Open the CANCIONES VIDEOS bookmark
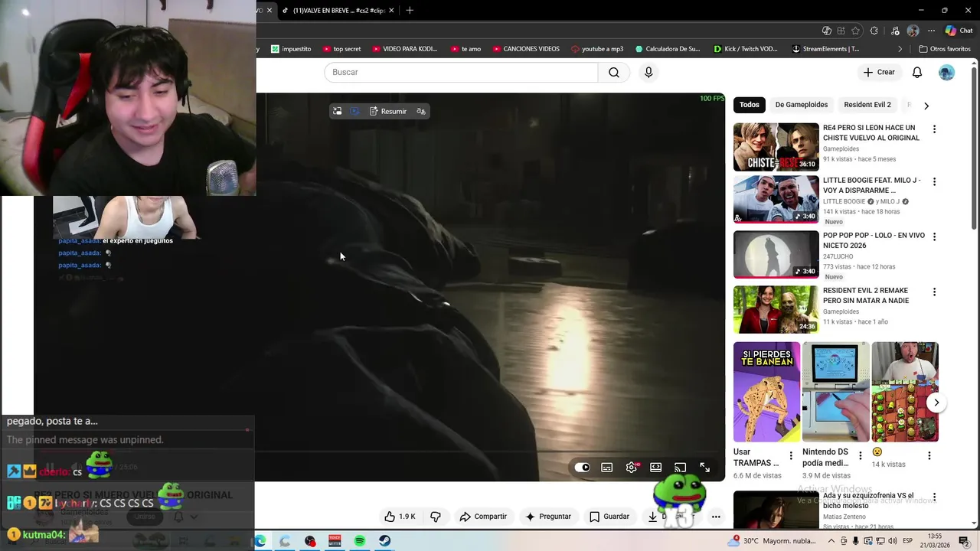This screenshot has width=980, height=551. (x=524, y=49)
